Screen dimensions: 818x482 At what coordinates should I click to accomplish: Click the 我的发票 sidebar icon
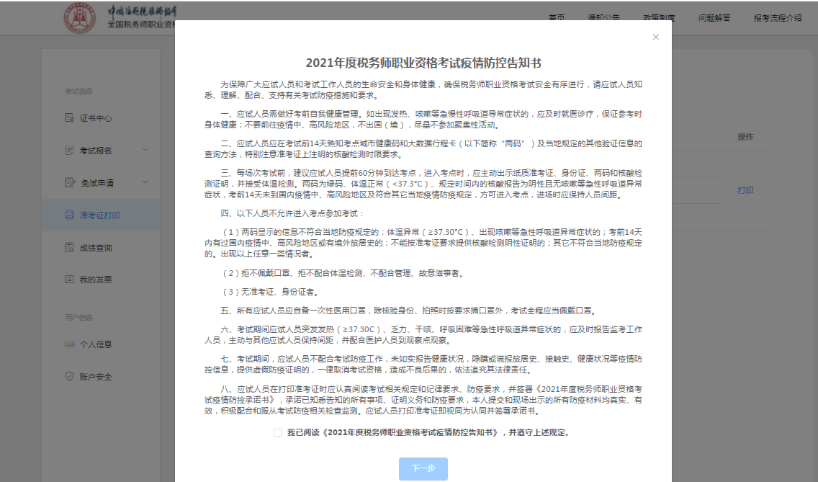(70, 279)
